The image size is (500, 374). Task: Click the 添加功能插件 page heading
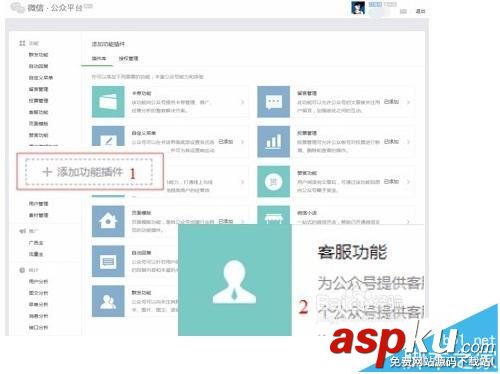tap(108, 44)
